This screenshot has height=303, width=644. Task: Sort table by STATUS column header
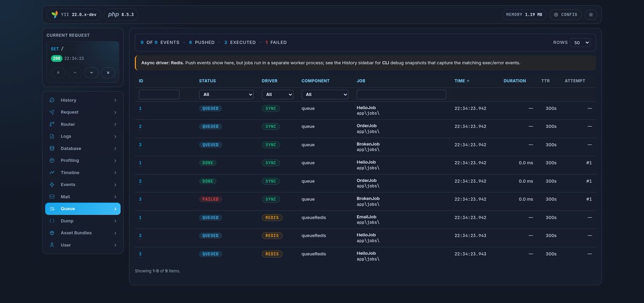click(208, 81)
